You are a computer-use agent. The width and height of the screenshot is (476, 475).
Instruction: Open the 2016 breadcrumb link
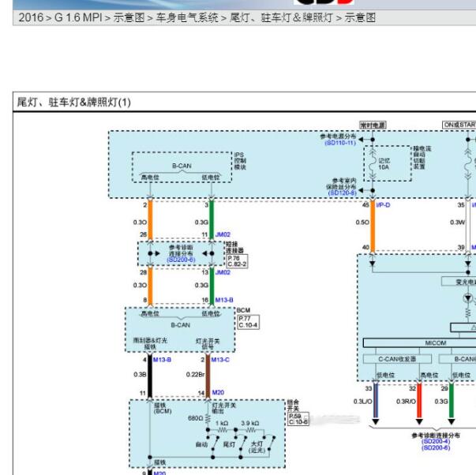point(31,17)
